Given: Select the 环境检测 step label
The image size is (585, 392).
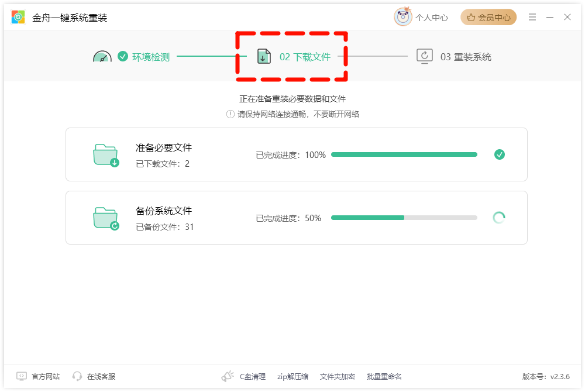Looking at the screenshot, I should (x=151, y=57).
